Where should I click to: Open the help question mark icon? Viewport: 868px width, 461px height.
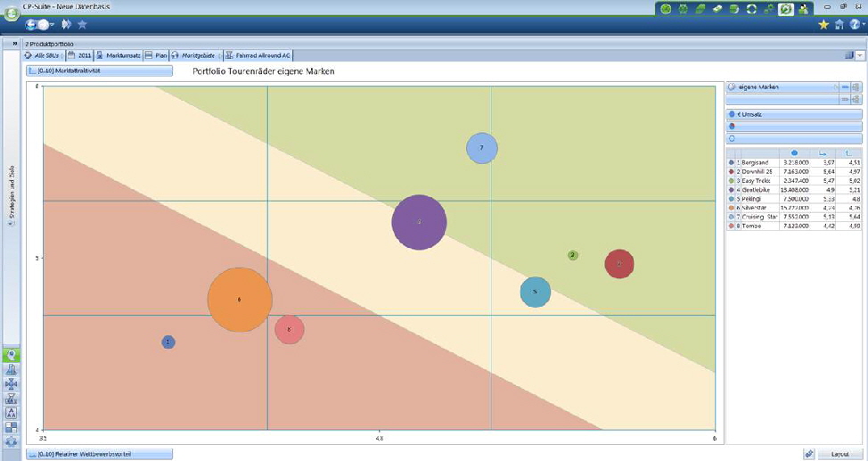[x=855, y=24]
